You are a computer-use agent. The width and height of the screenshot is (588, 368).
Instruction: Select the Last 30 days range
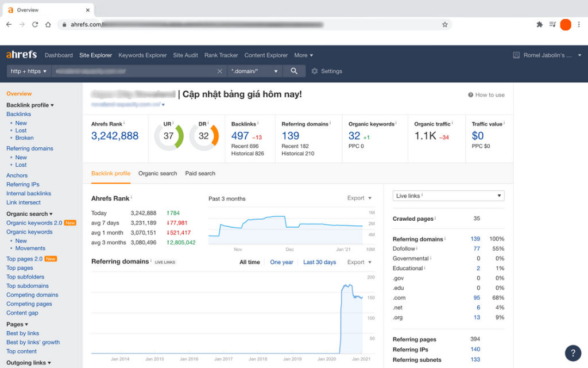point(319,262)
